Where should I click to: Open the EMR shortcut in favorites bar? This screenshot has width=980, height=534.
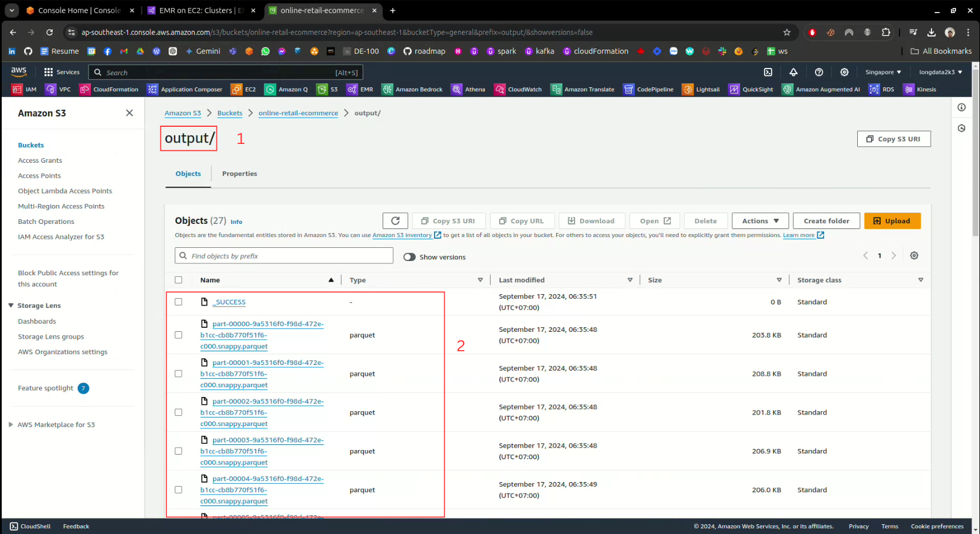point(360,90)
